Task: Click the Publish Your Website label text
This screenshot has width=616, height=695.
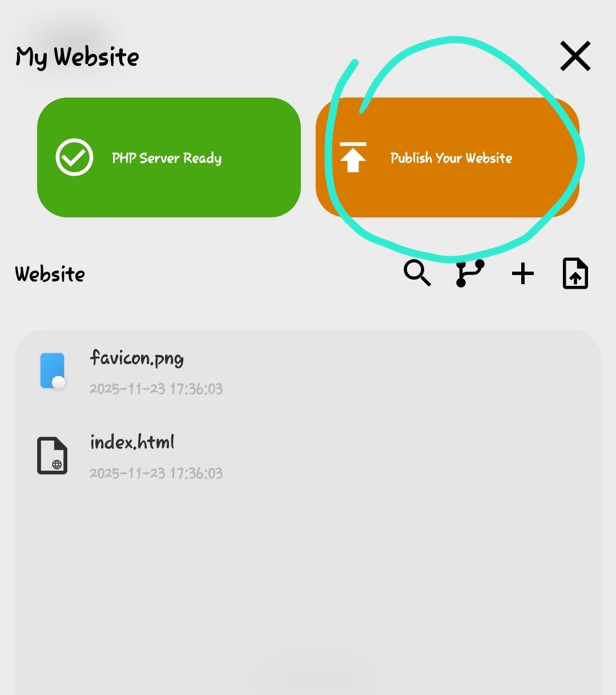Action: tap(451, 158)
